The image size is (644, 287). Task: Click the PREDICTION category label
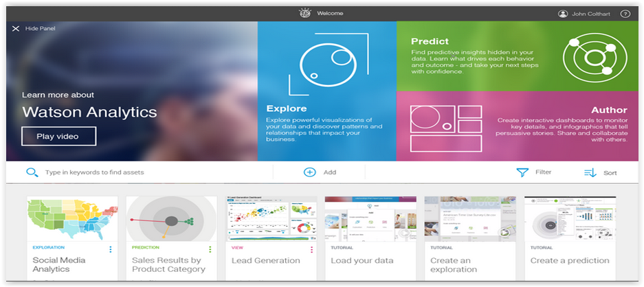point(146,248)
